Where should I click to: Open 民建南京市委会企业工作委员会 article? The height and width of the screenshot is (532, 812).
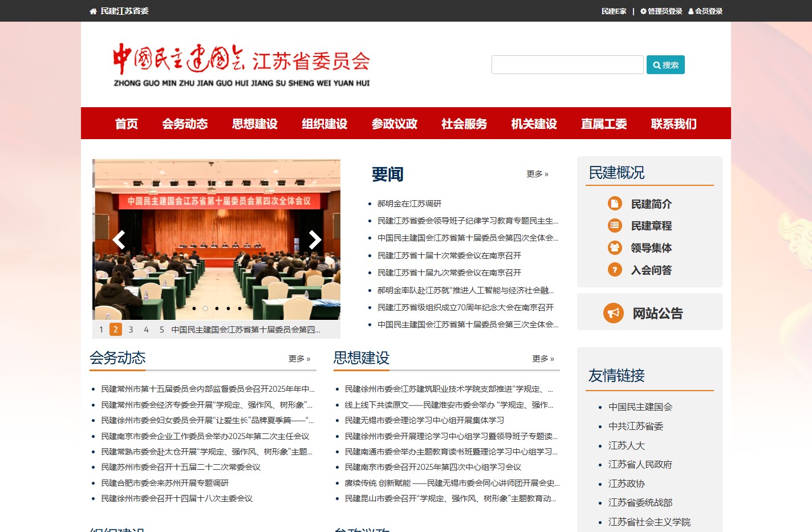(x=205, y=436)
